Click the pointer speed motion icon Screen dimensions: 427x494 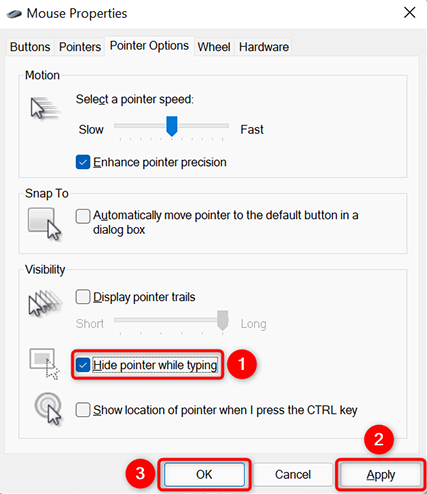[45, 108]
